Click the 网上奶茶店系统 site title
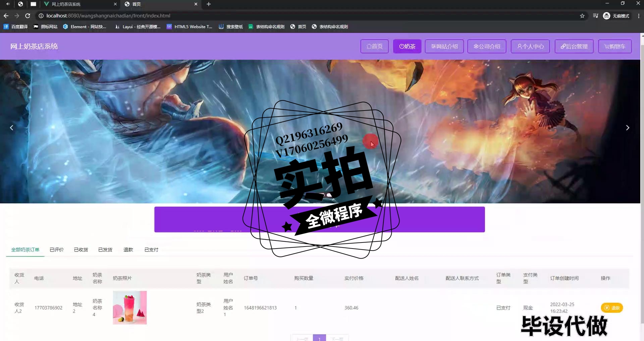Viewport: 644px width, 341px height. point(34,46)
